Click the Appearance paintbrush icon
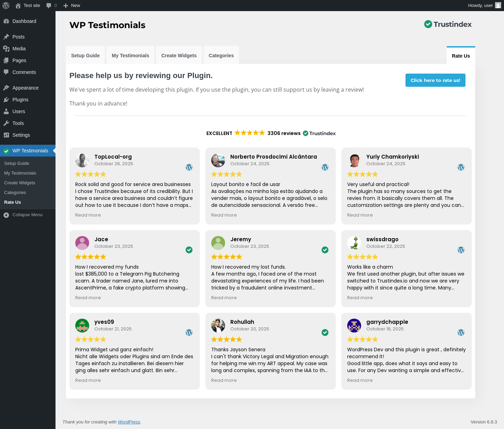The image size is (504, 429). point(6,88)
